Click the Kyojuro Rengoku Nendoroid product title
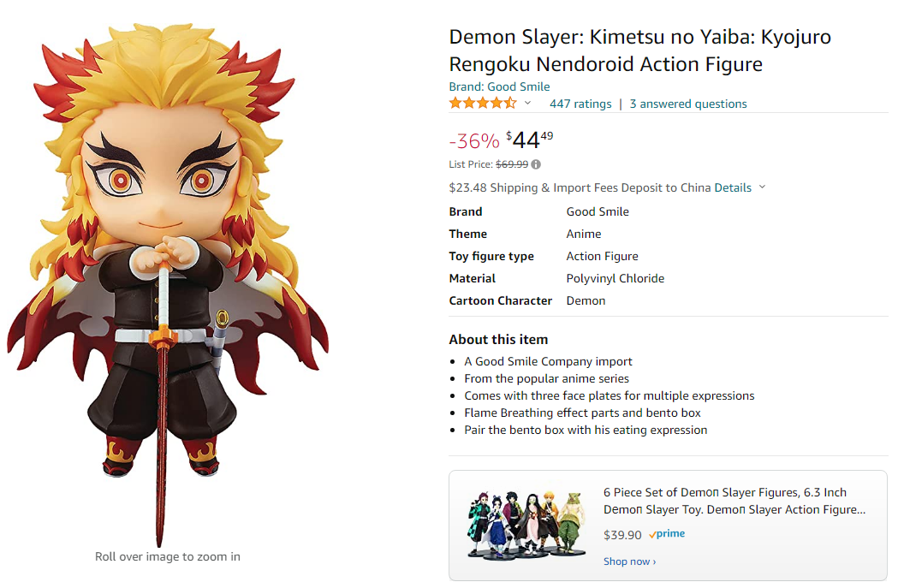The image size is (898, 588). pyautogui.click(x=639, y=50)
